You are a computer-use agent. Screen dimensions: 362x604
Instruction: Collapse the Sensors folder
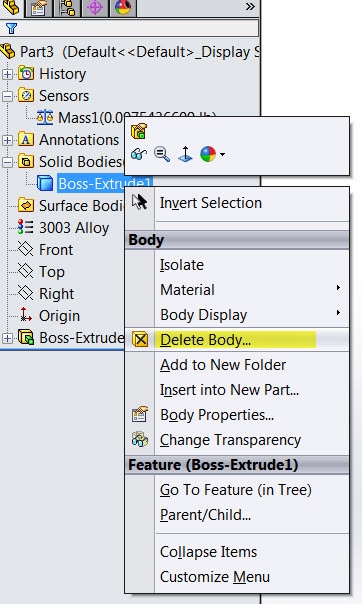point(7,96)
